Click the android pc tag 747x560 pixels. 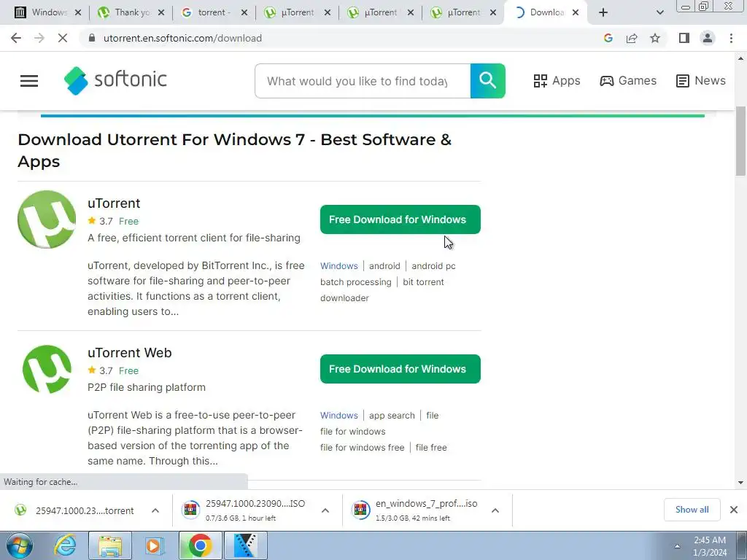point(433,265)
